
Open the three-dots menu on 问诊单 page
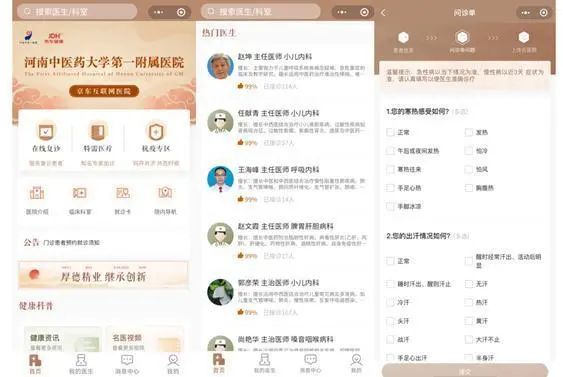tap(526, 13)
